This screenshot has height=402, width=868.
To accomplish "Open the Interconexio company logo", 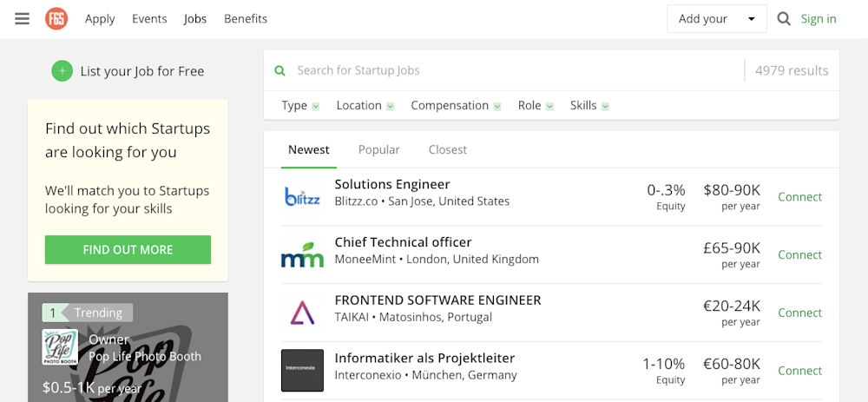I will tap(302, 371).
